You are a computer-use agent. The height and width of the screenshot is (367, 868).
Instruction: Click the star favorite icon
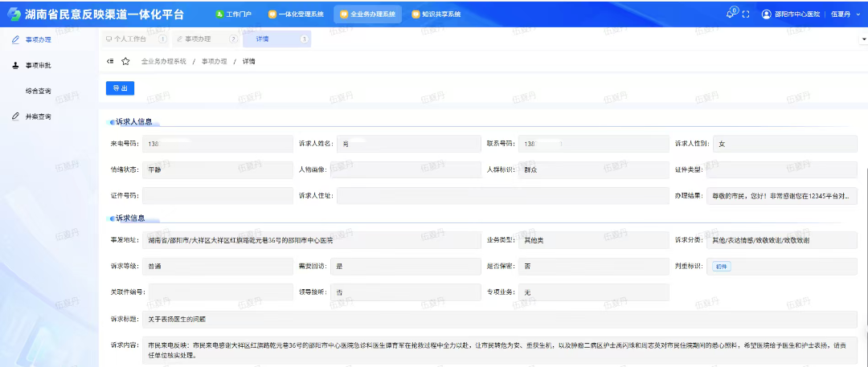[125, 61]
